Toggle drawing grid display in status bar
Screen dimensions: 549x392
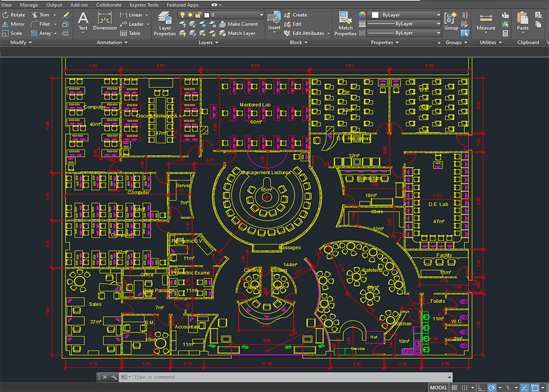(454, 387)
